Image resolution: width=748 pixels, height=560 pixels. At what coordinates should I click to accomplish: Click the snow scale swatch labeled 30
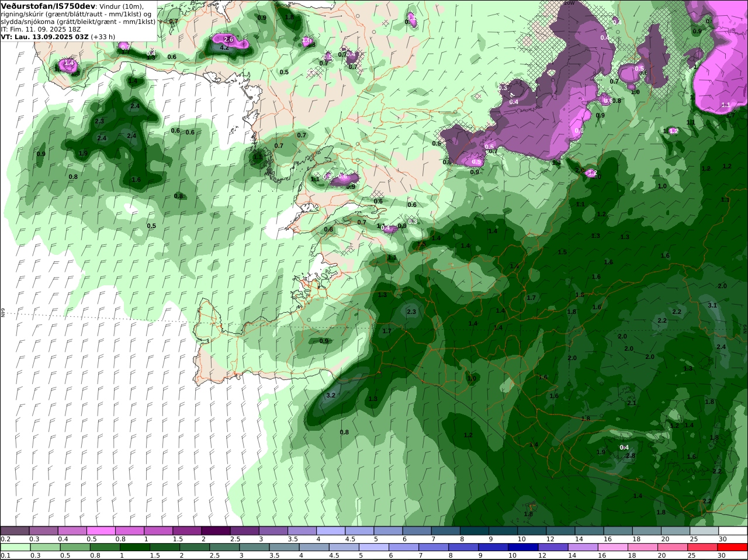(733, 531)
